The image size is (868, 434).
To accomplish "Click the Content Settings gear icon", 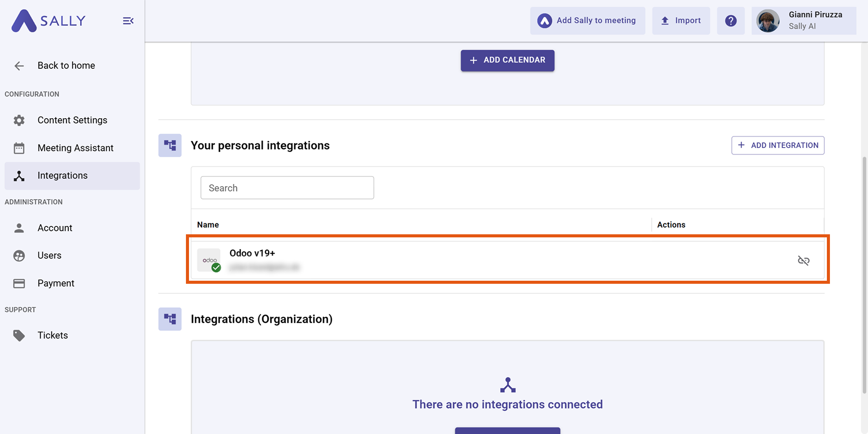I will click(19, 120).
